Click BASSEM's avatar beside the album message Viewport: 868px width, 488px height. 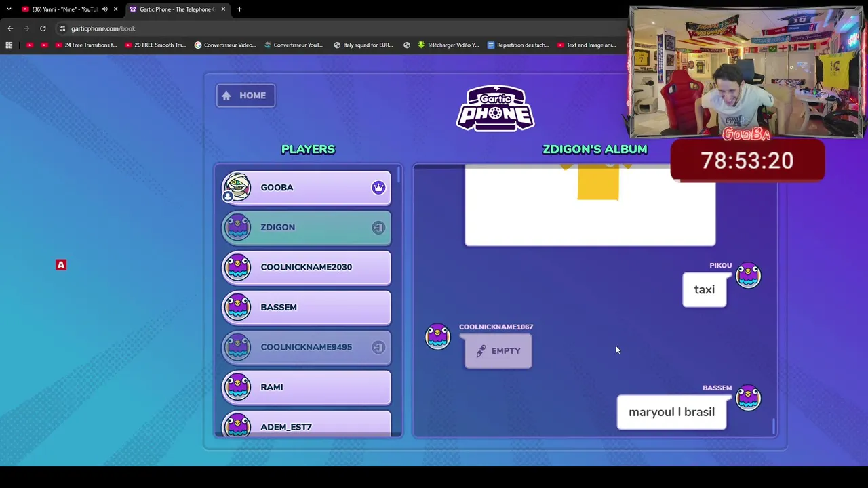749,398
